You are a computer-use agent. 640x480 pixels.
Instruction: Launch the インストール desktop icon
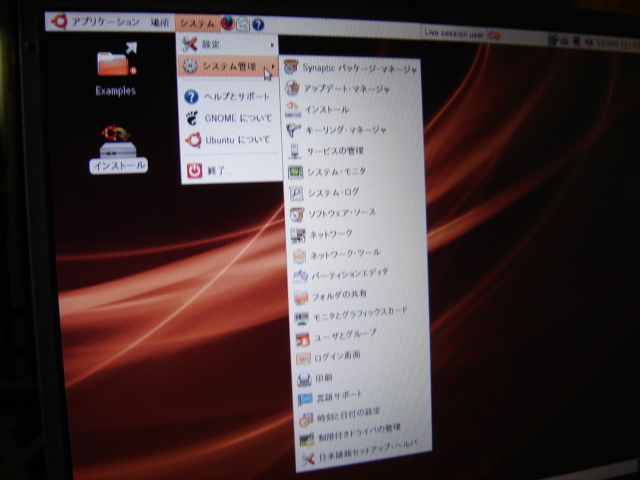point(118,149)
